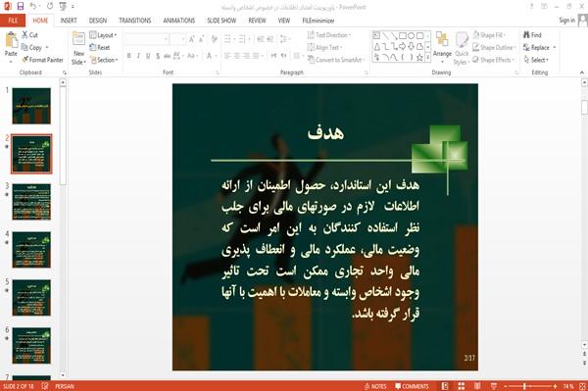Click spell check icon in status bar
This screenshot has width=588, height=391.
coord(45,386)
